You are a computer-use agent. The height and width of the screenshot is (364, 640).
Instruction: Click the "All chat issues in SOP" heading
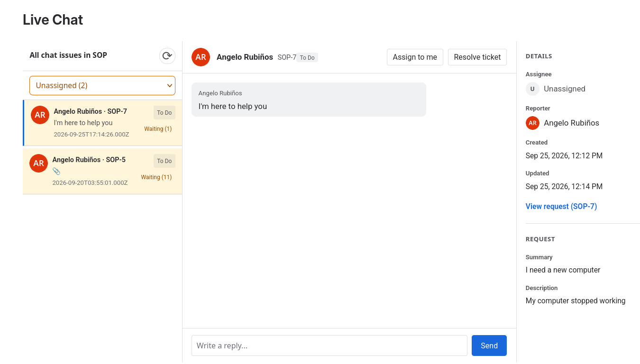68,55
